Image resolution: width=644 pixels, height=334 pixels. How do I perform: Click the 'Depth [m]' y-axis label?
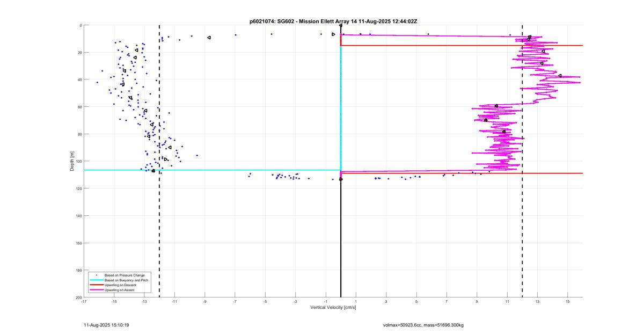pos(72,161)
